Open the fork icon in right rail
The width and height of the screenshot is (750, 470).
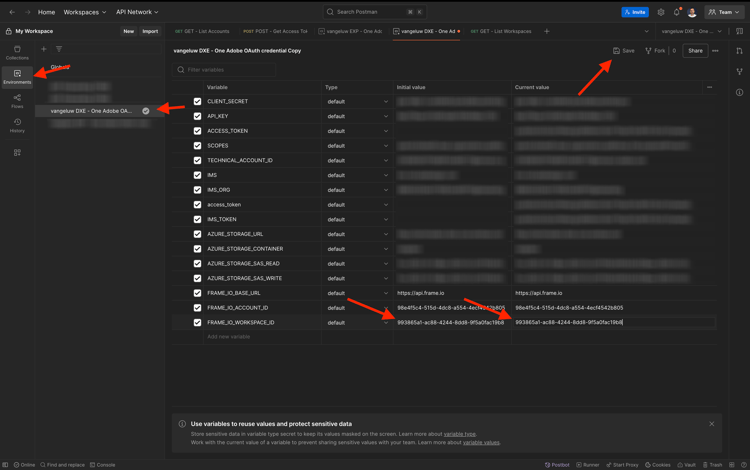pos(739,71)
